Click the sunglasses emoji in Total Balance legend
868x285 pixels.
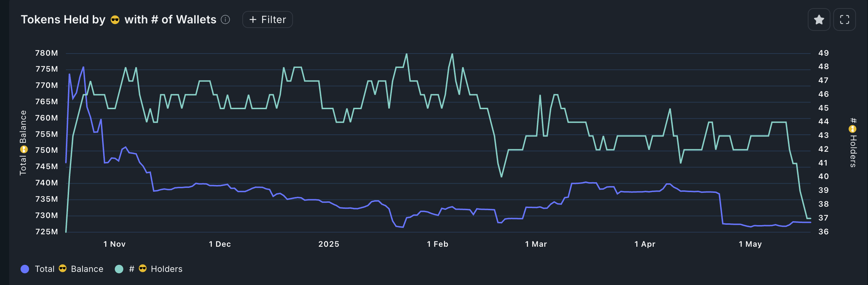click(63, 268)
